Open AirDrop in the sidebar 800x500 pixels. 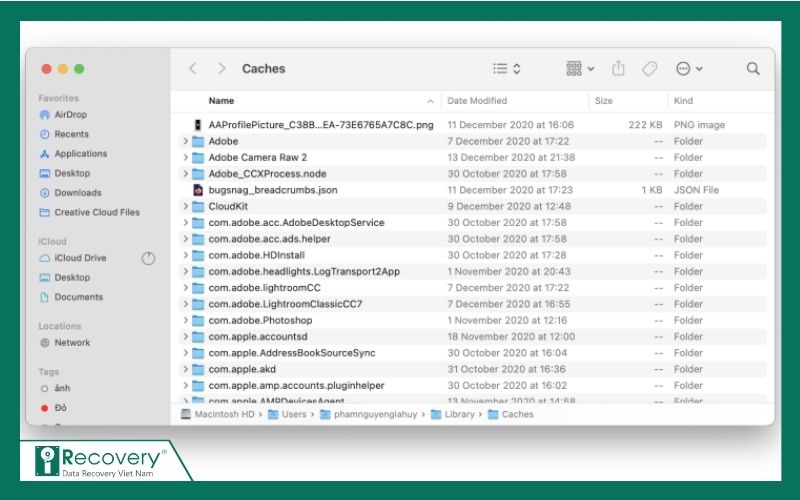click(63, 115)
